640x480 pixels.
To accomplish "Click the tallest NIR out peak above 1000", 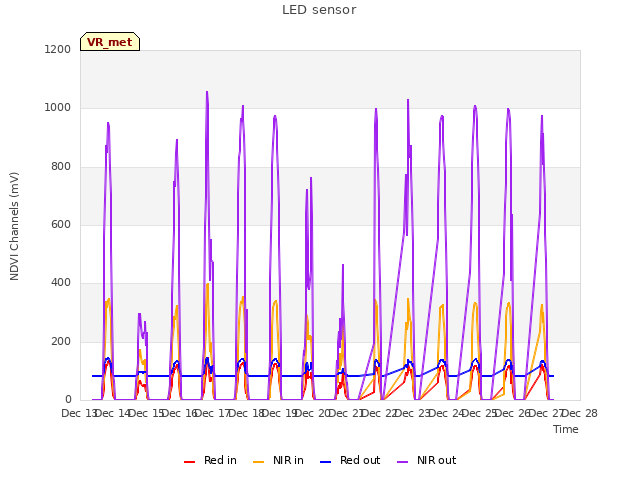I will (x=207, y=92).
